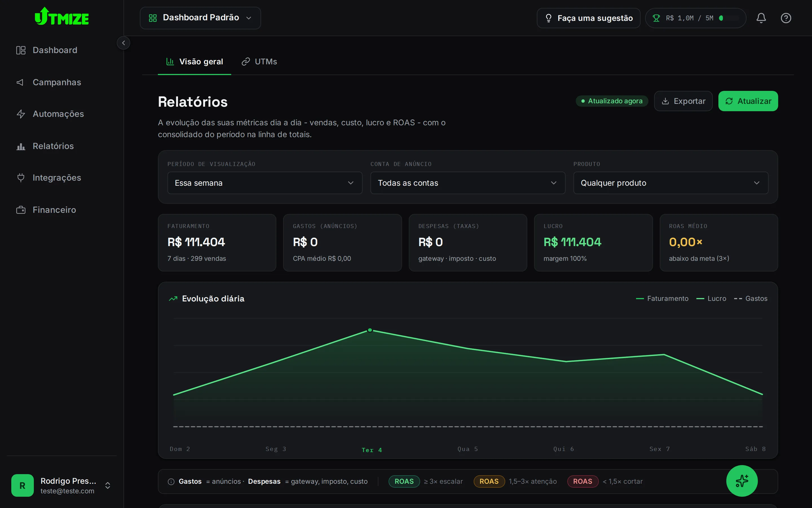Click the link icon on UTMs tab

pos(246,62)
